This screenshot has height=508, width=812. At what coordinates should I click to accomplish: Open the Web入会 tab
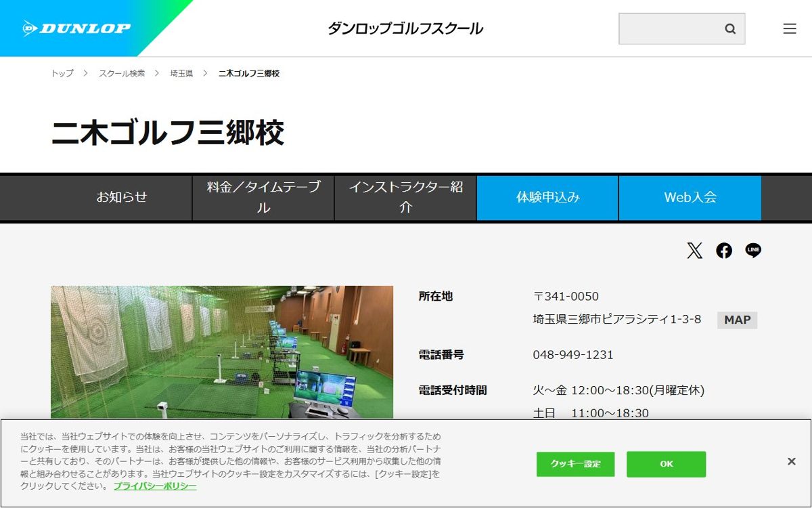(690, 198)
